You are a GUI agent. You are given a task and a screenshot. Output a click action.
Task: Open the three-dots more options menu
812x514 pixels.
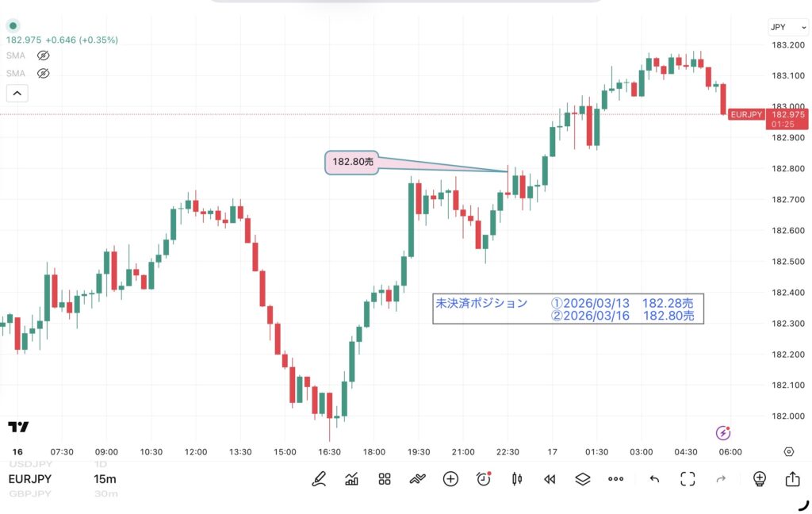pos(616,479)
